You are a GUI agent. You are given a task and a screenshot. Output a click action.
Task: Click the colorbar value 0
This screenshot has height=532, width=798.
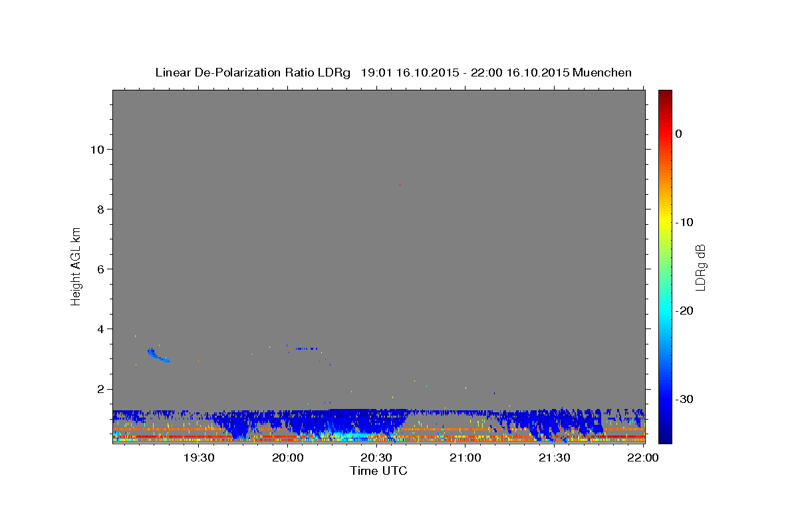678,134
